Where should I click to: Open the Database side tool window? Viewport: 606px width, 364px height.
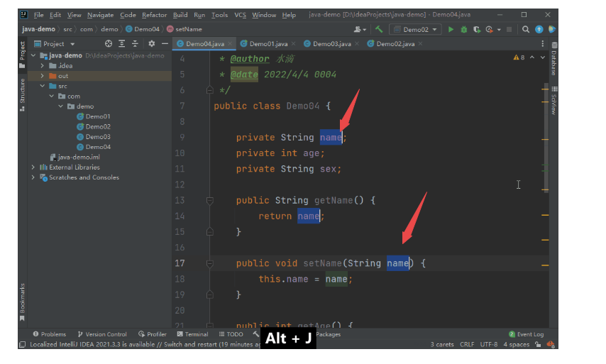click(x=554, y=58)
